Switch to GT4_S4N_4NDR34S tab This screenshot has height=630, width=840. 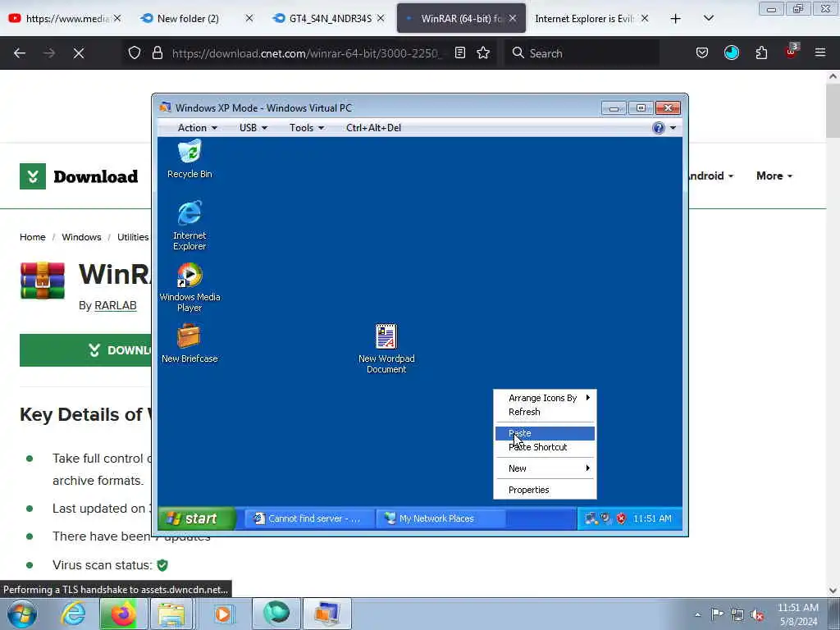329,18
